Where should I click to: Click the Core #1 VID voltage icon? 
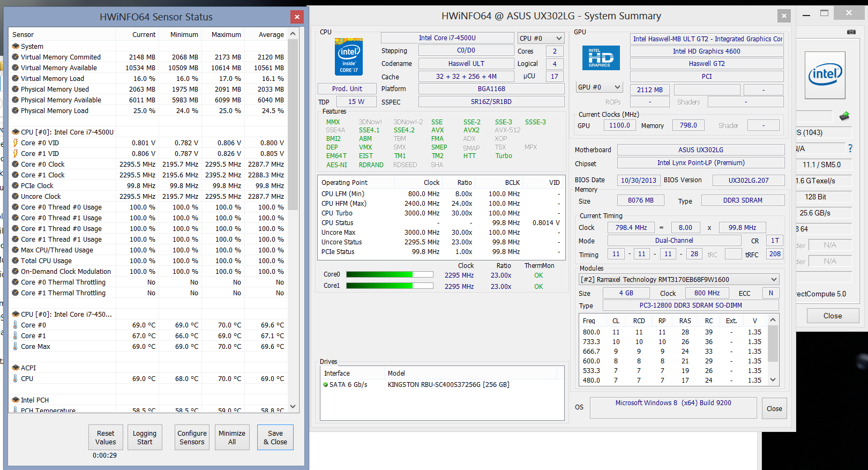click(16, 153)
